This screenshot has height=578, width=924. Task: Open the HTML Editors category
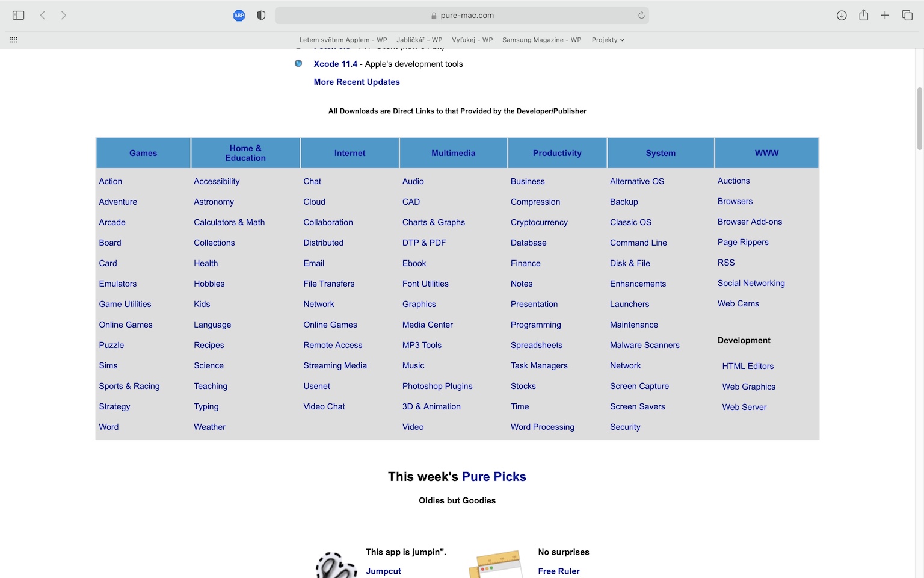[x=748, y=366]
